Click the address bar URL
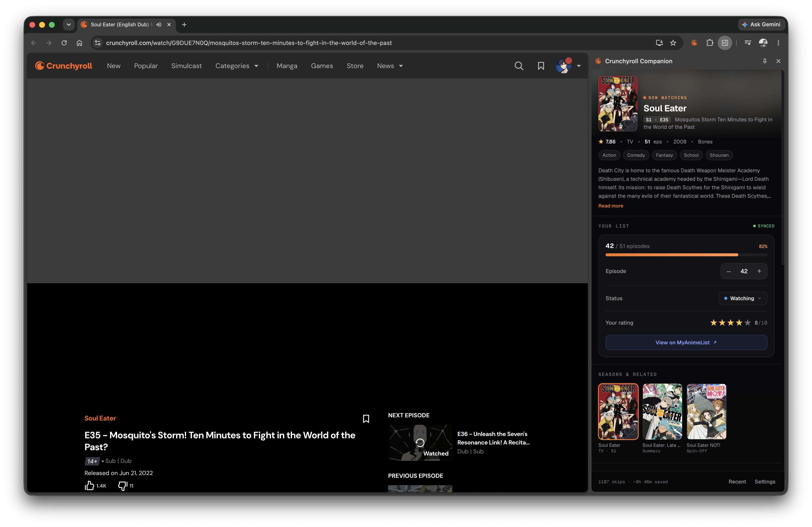812x527 pixels. [x=249, y=43]
